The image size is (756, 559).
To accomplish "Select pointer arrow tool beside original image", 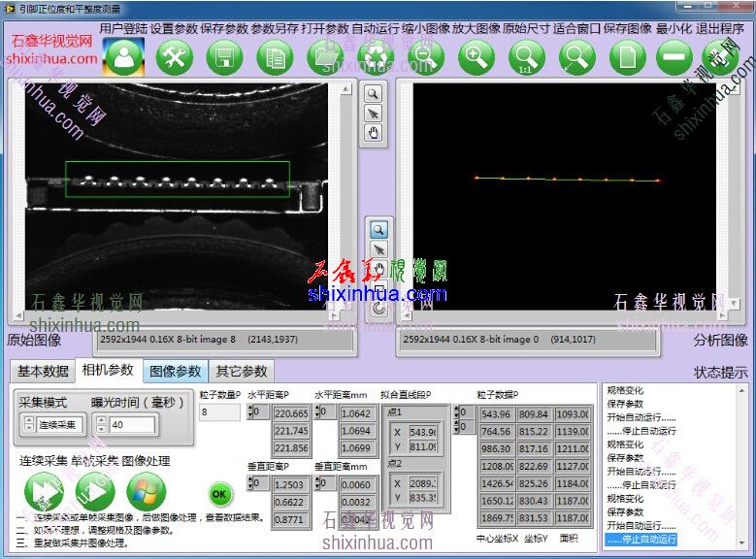I will 373,113.
